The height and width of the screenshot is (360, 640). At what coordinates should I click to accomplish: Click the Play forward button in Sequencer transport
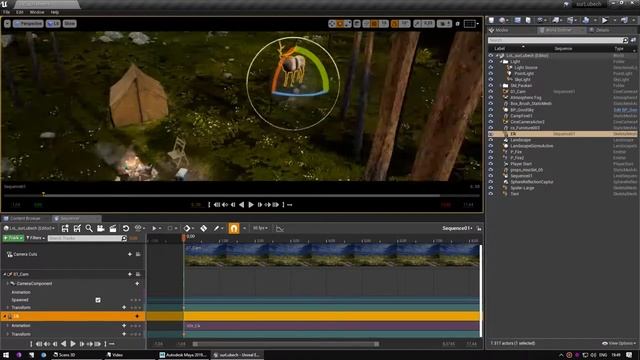(x=73, y=344)
